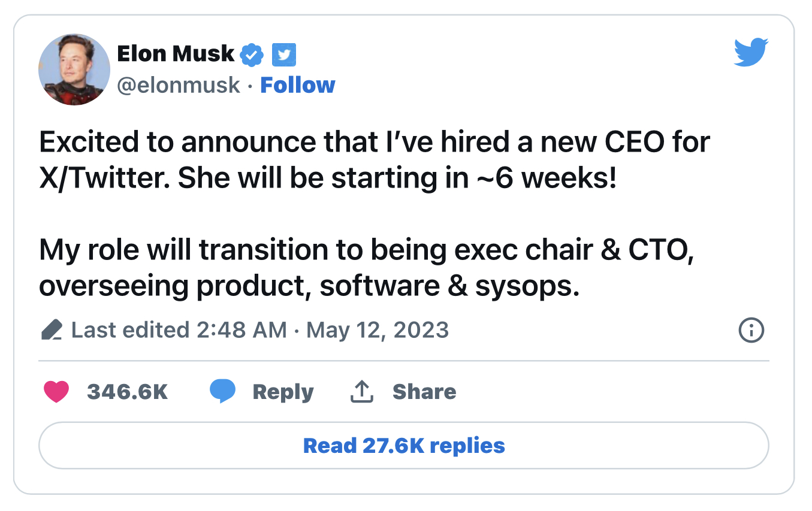Open Elon Musk's profile photo
Screen dimensions: 812x511
click(74, 69)
